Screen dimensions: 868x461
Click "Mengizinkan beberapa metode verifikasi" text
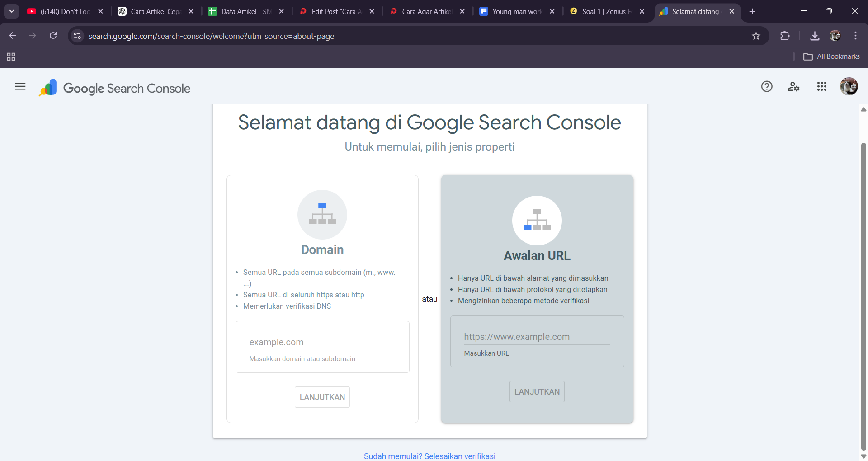pos(524,301)
